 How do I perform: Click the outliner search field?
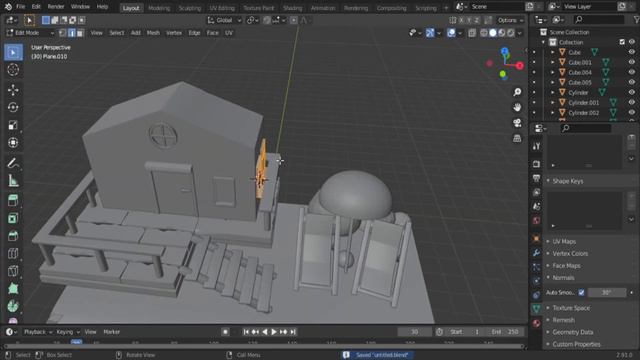point(599,19)
